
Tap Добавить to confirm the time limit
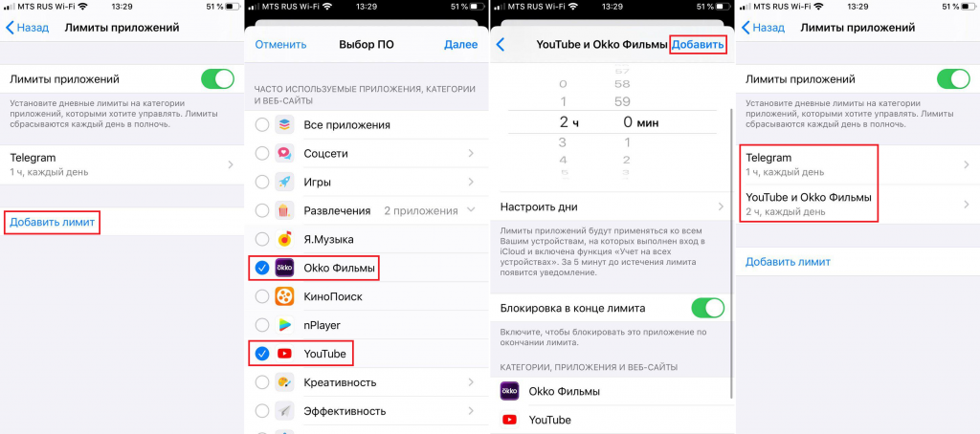(x=698, y=44)
